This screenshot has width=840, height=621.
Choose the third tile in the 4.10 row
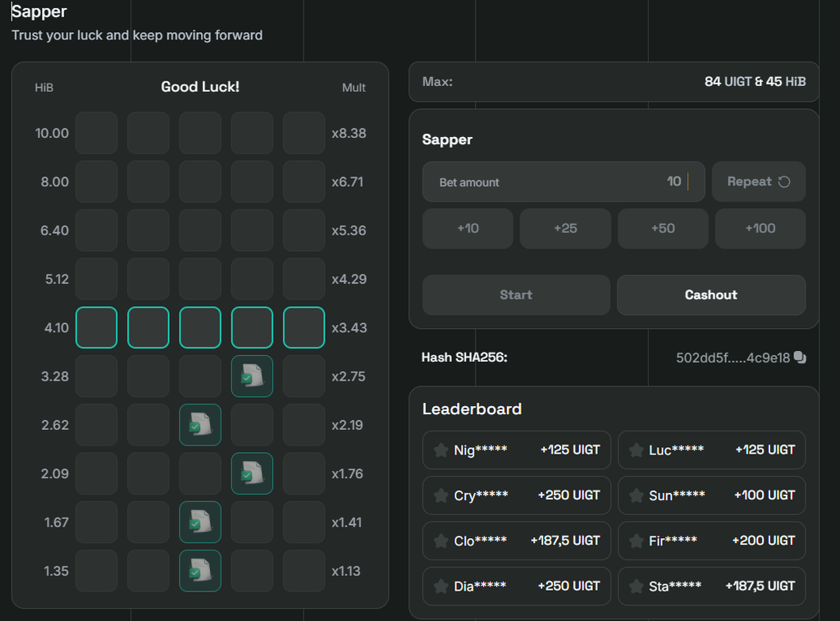[x=200, y=327]
